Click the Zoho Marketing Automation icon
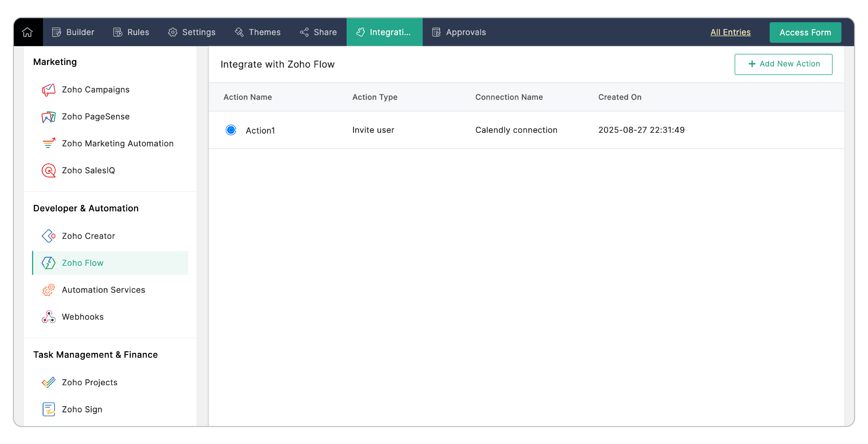Viewport: 868px width, 444px height. coord(49,144)
